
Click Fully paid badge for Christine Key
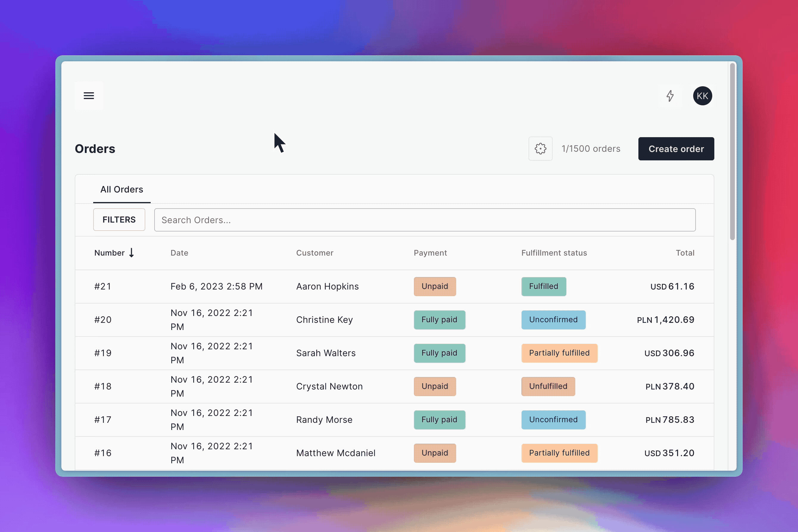[x=439, y=320]
